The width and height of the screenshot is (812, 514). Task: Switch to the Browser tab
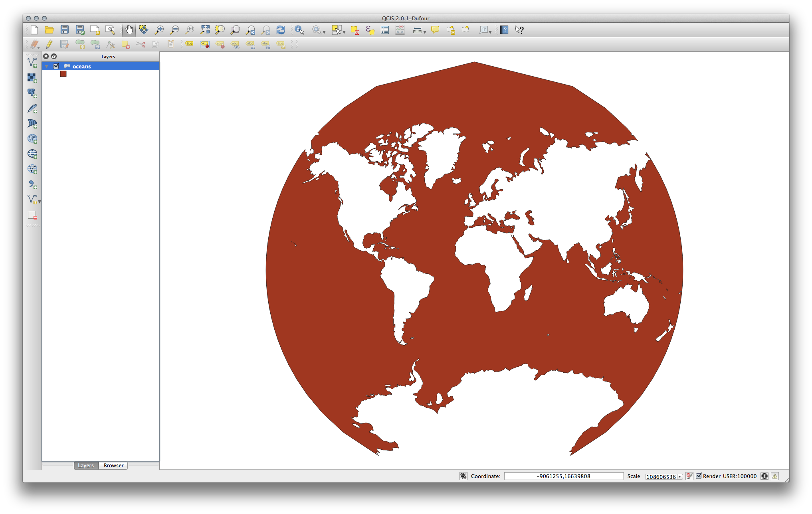113,465
